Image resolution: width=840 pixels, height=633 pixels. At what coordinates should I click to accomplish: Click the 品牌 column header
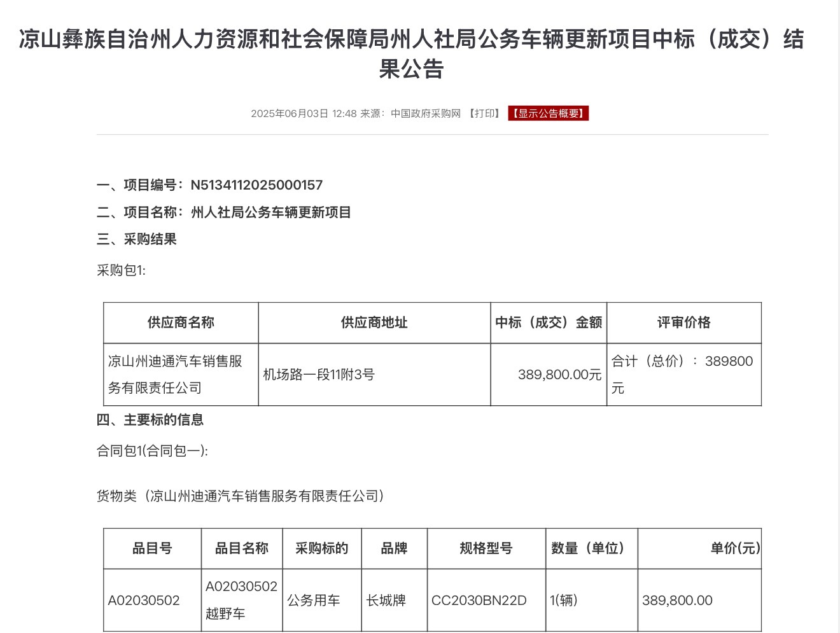[x=394, y=548]
